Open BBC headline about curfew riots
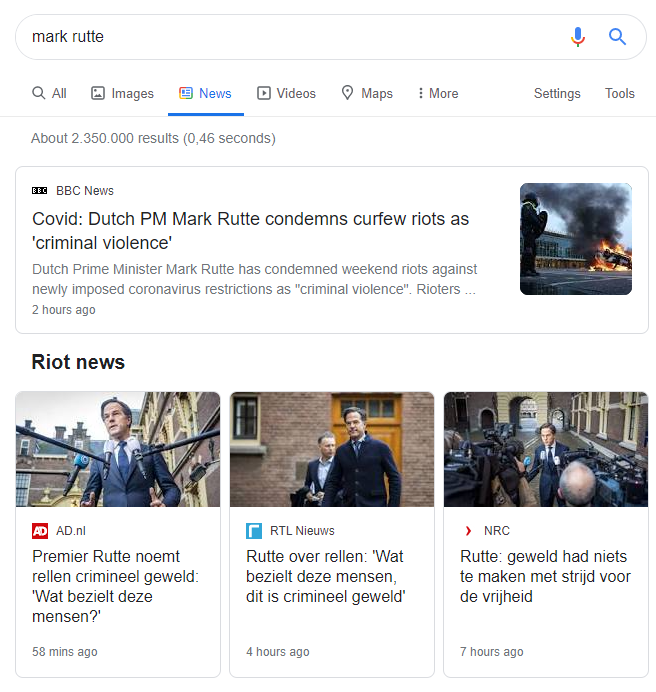 (x=250, y=231)
